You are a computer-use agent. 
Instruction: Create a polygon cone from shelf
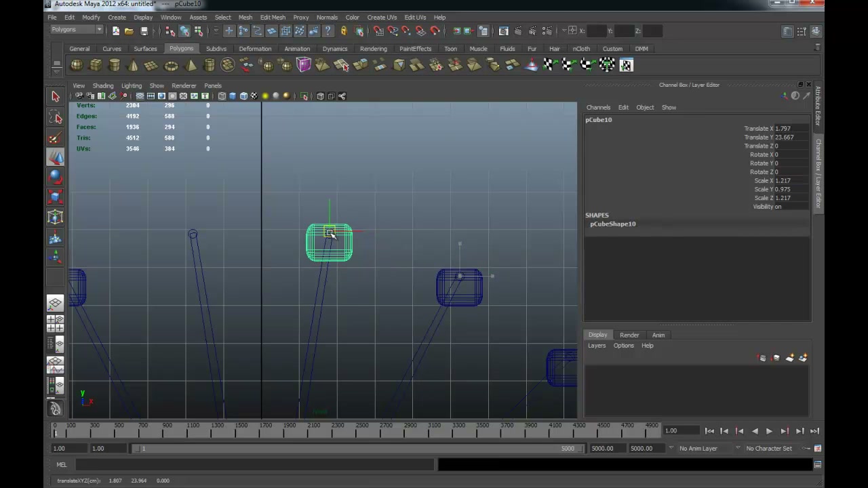[x=133, y=65]
